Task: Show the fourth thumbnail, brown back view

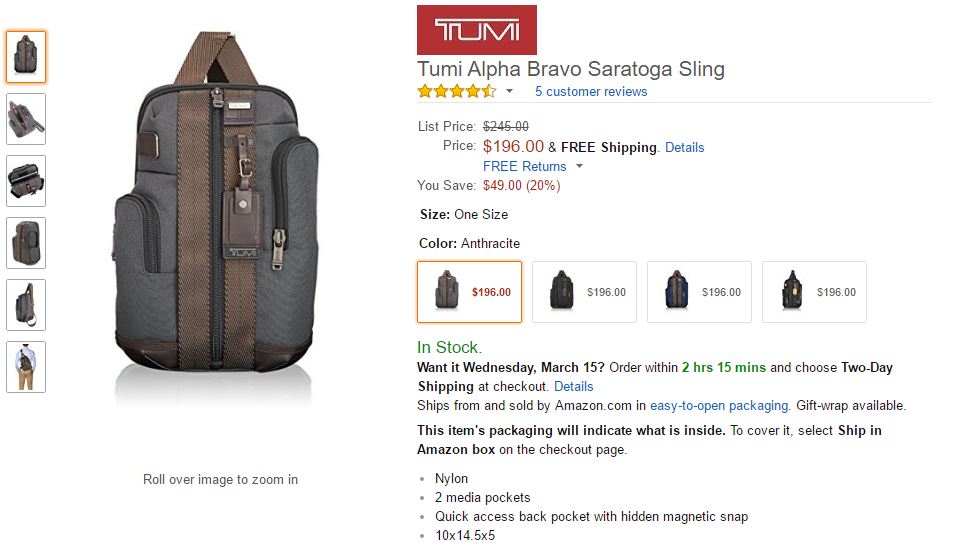Action: coord(26,243)
